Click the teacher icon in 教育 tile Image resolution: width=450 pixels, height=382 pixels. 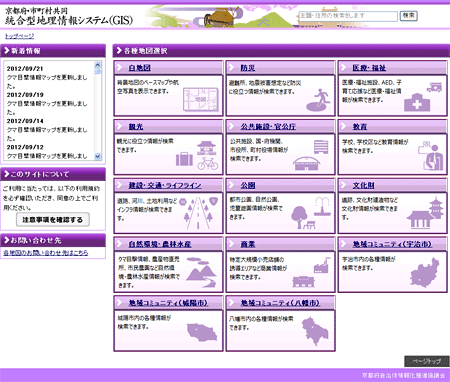click(432, 156)
